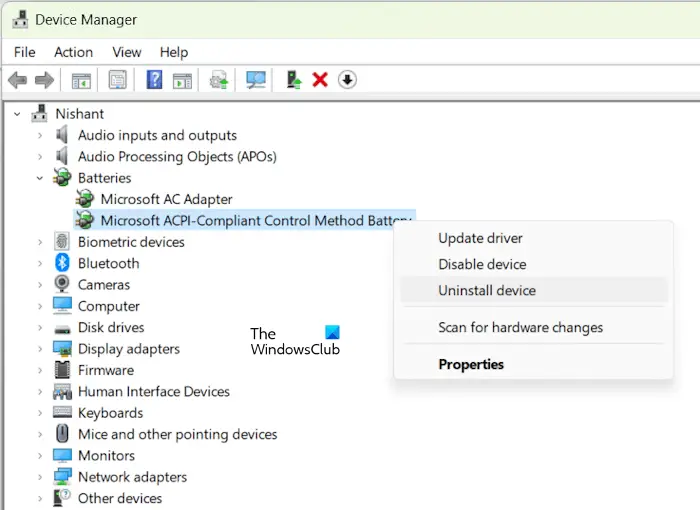Viewport: 700px width, 510px height.
Task: Click the Keyboards category icon
Action: 62,412
